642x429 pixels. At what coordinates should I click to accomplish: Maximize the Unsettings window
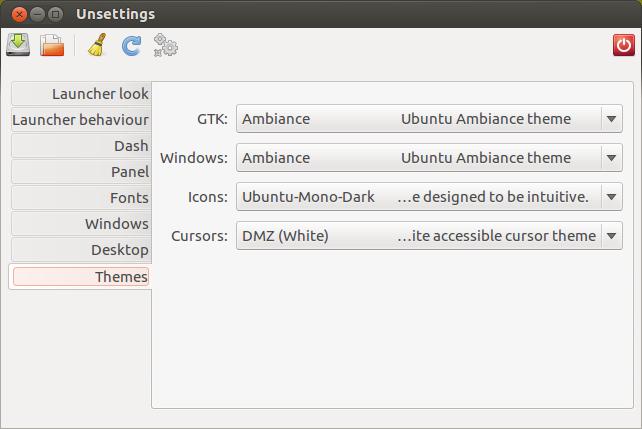point(55,14)
